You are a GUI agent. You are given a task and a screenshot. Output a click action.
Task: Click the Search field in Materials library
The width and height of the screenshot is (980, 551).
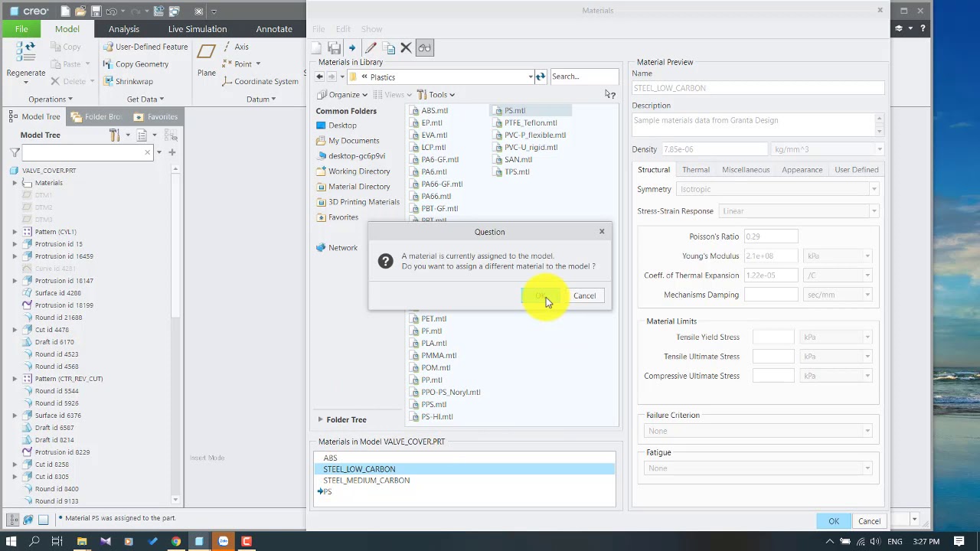[583, 77]
